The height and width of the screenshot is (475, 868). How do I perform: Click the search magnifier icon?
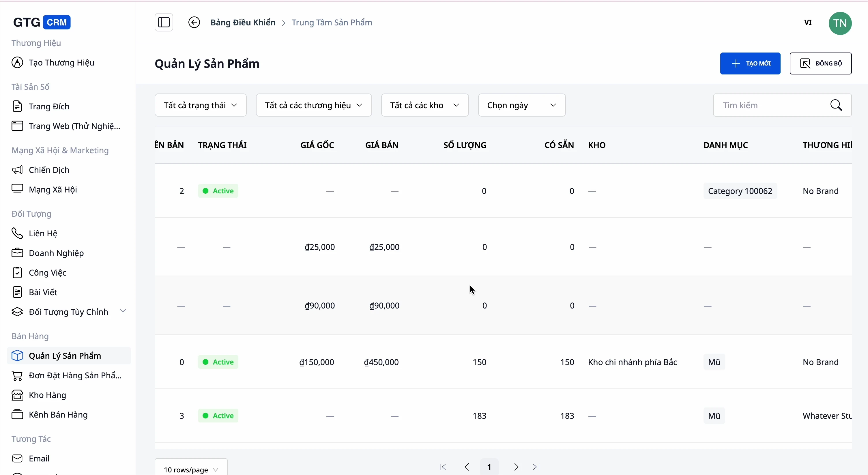tap(836, 105)
